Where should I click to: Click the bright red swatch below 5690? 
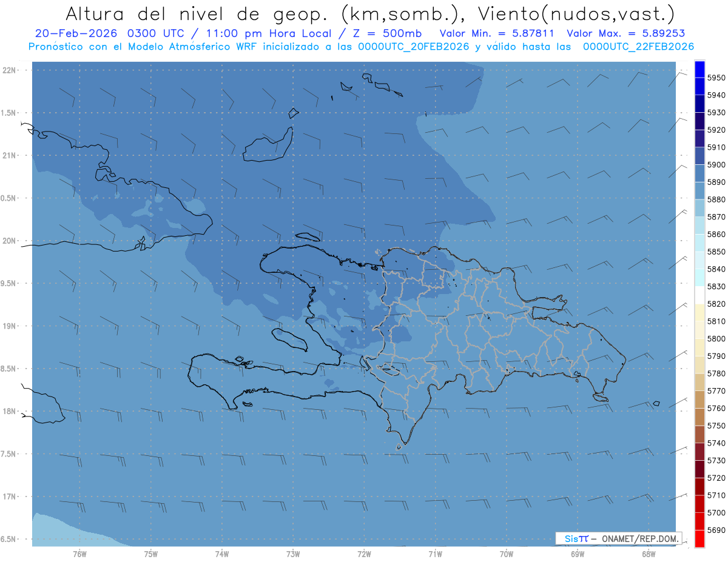click(699, 538)
